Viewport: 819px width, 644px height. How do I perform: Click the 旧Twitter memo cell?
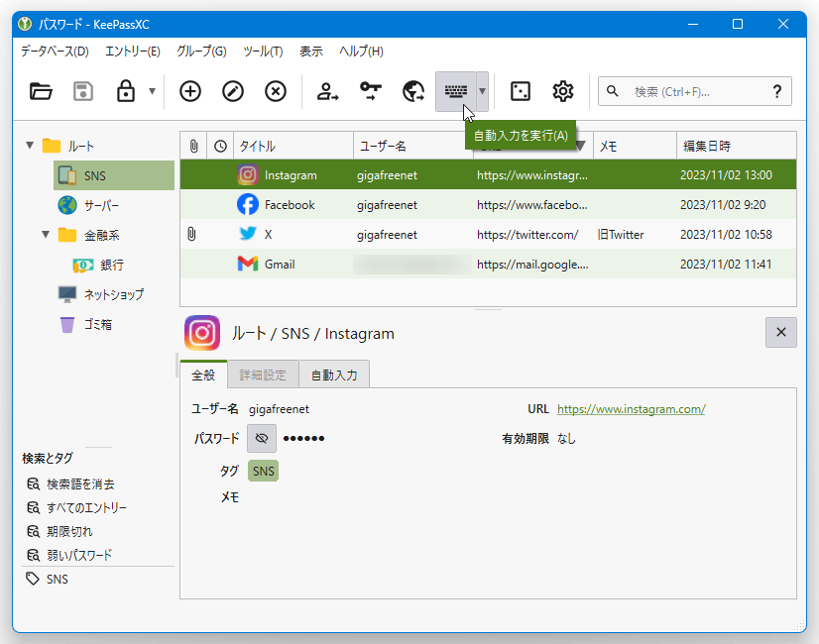(x=621, y=235)
